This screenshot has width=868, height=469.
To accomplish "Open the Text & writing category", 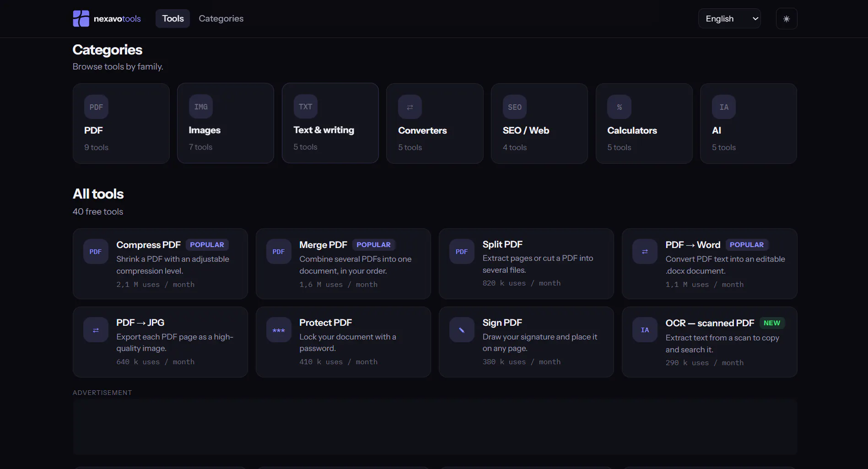I will [324, 130].
